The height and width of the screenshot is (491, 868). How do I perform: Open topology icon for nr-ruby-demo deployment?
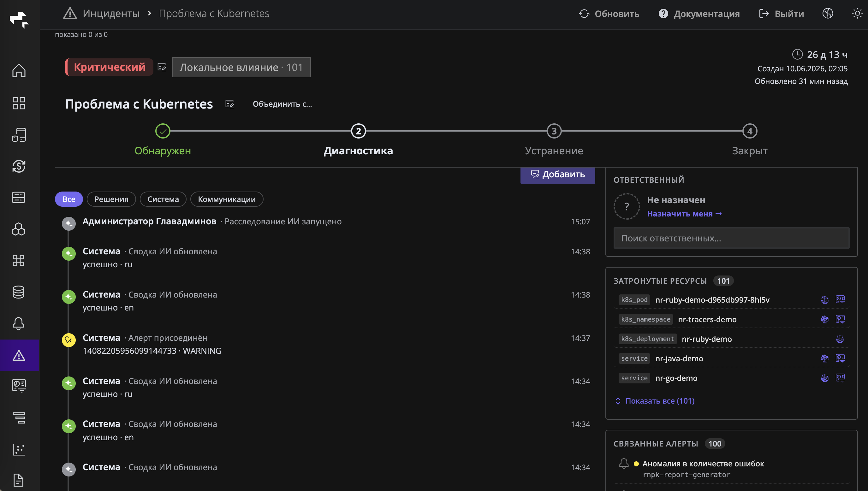coord(840,339)
